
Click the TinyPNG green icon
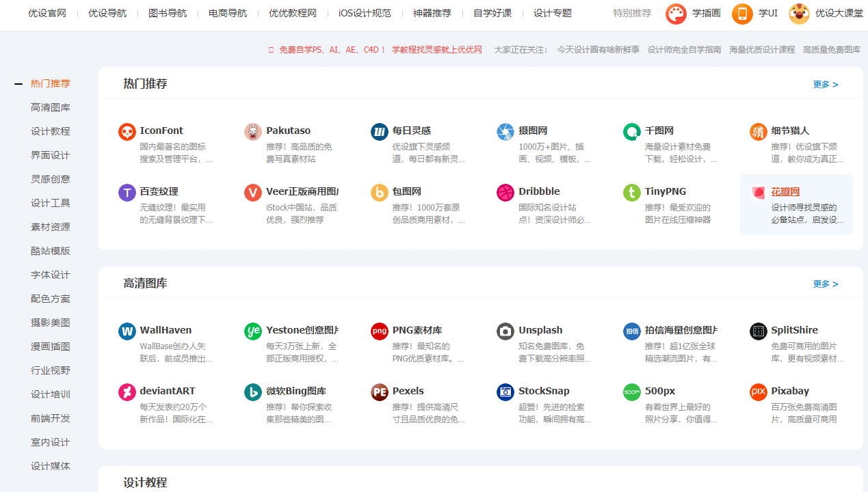(x=632, y=193)
